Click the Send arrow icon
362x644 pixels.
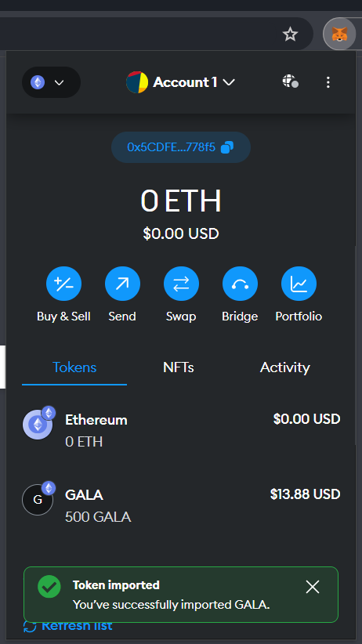tap(122, 284)
